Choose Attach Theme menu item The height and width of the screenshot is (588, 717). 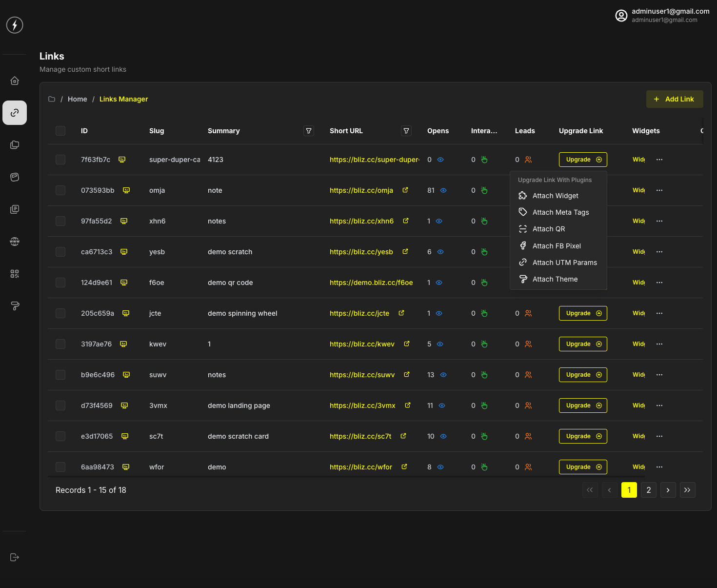(x=558, y=279)
